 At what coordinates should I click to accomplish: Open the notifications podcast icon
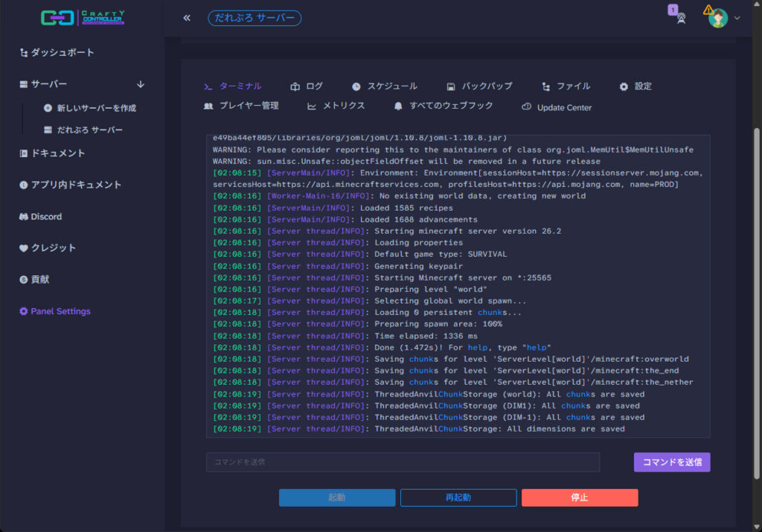click(681, 19)
